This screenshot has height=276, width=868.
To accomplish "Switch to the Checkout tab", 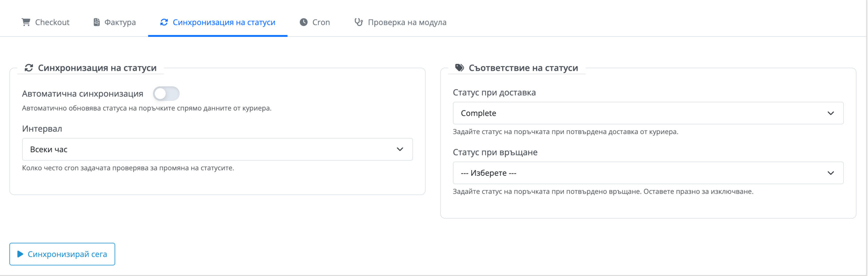I will [x=52, y=22].
